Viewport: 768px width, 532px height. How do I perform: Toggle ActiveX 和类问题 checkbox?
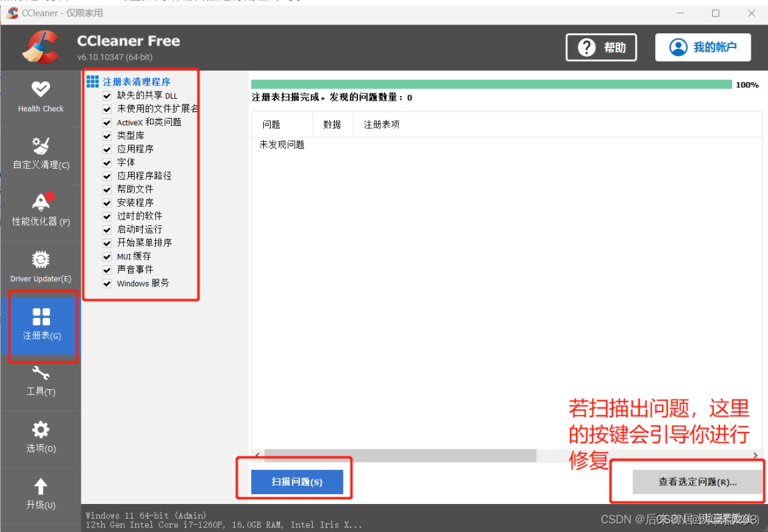click(x=107, y=123)
